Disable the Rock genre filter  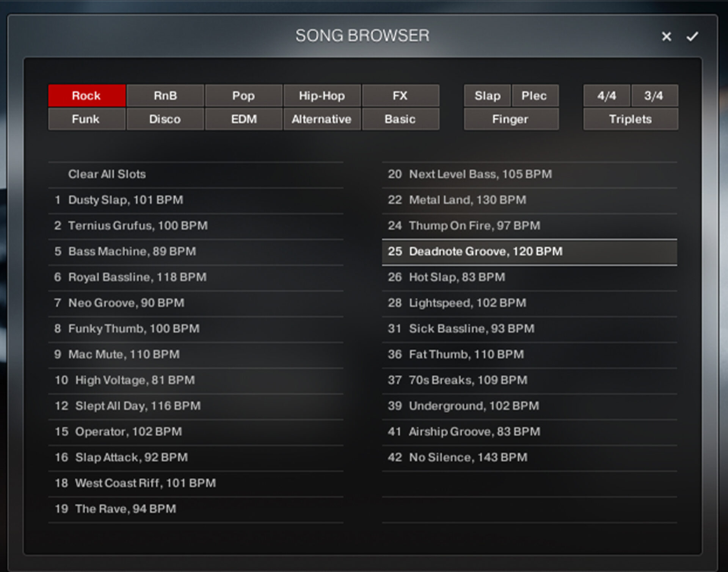[x=87, y=96]
